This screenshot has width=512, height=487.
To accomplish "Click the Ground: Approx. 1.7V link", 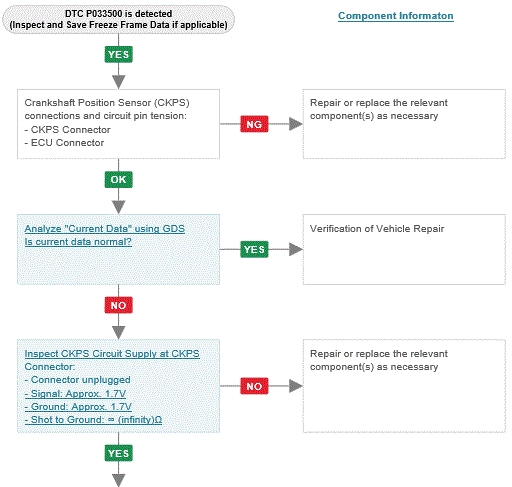I will click(78, 407).
